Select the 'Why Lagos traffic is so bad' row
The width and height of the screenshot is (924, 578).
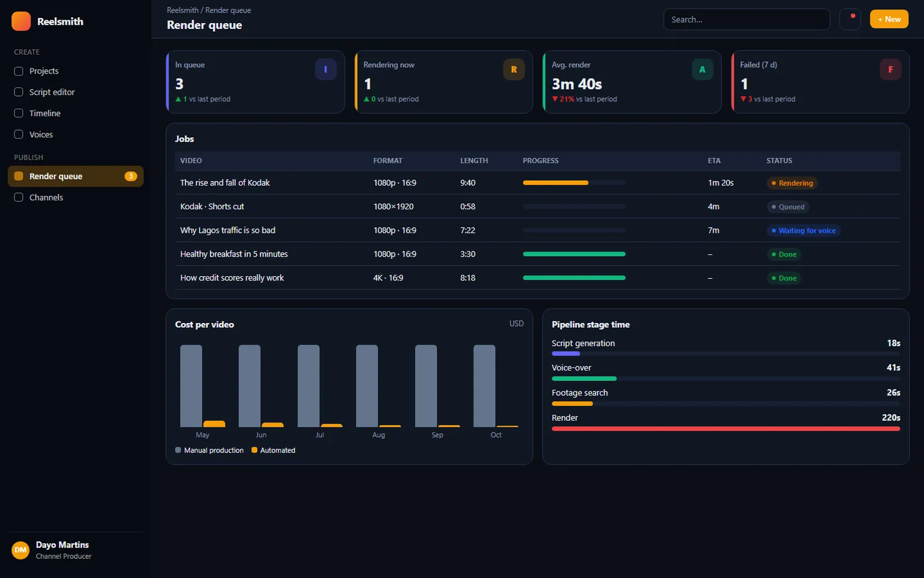point(538,230)
